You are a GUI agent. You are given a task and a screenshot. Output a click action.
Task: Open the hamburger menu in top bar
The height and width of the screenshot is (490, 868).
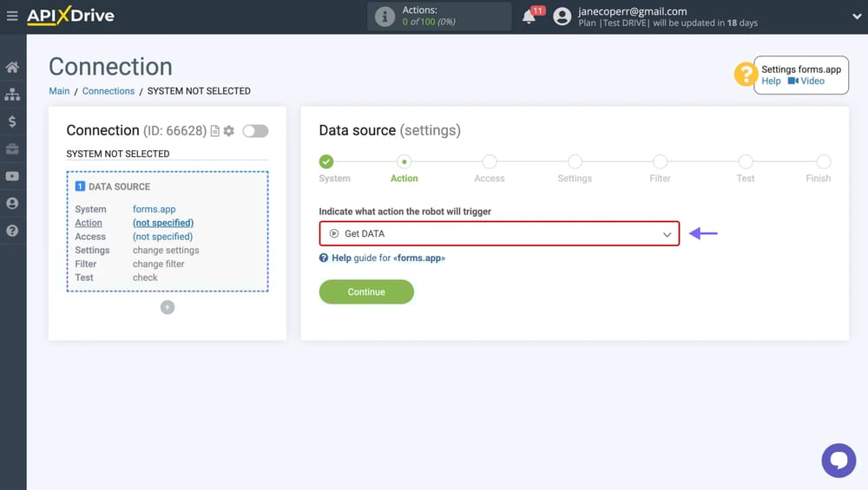click(12, 16)
